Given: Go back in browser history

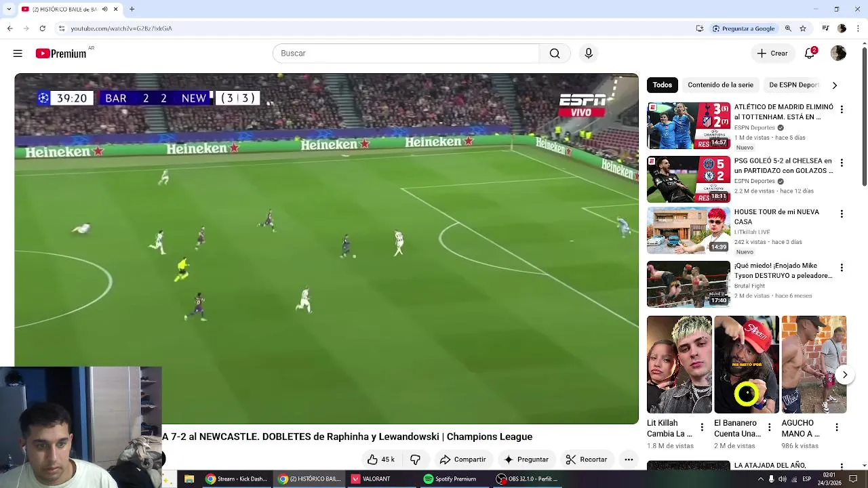Looking at the screenshot, I should tap(9, 28).
